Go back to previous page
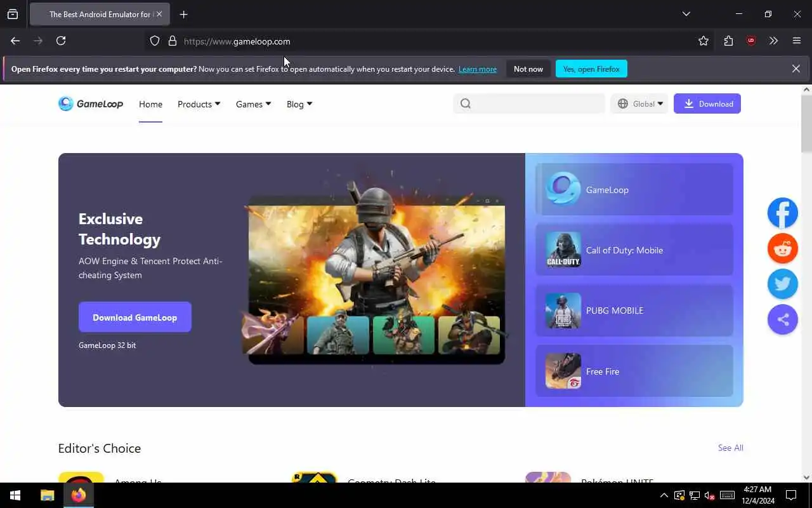812x508 pixels. [x=15, y=41]
